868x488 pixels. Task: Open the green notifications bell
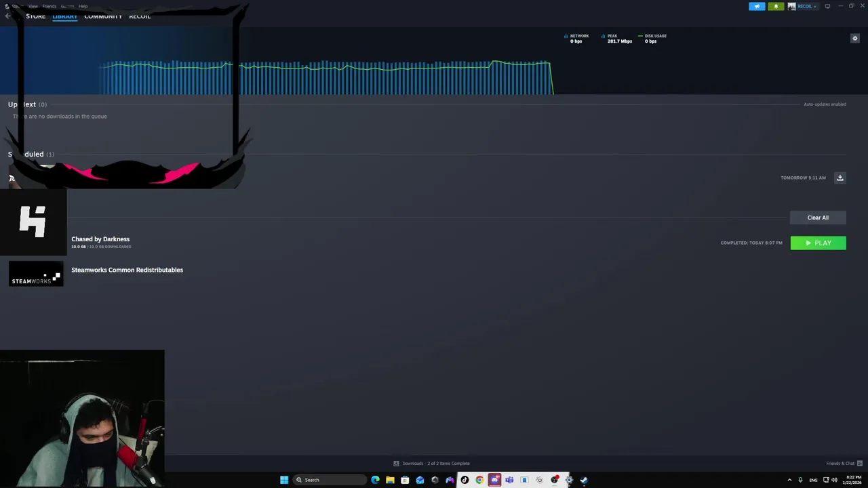(x=776, y=6)
